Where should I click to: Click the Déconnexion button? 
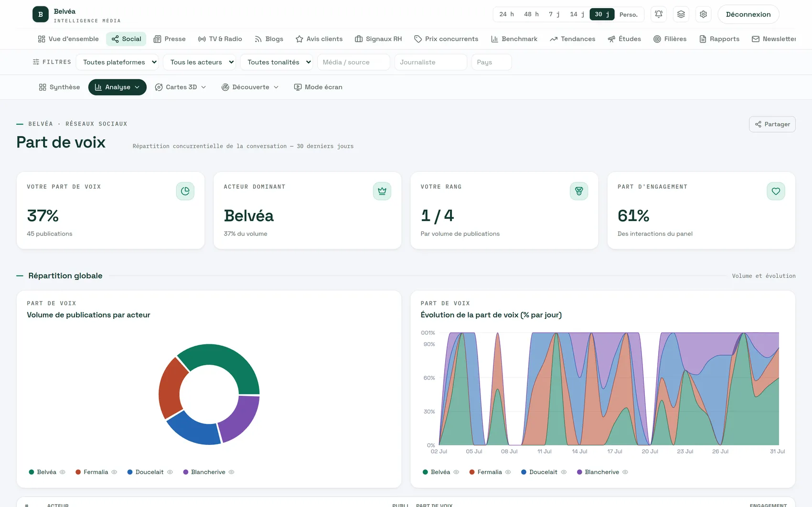pos(748,14)
